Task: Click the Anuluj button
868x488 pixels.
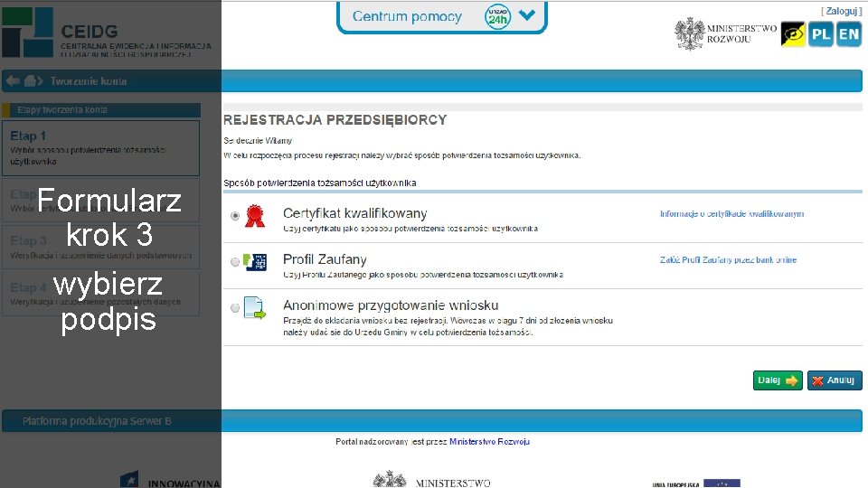Action: 835,380
